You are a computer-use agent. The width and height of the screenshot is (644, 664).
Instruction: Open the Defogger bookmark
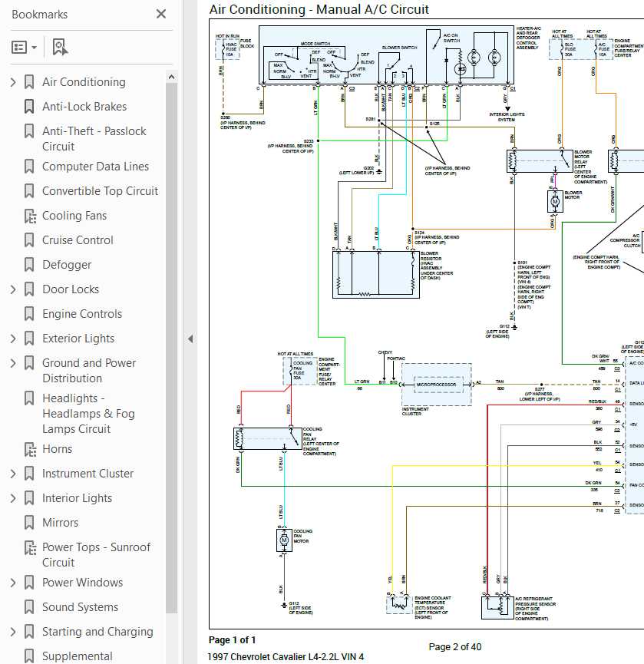[x=67, y=265]
